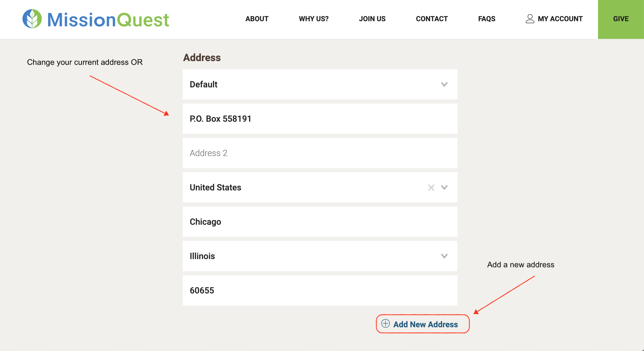This screenshot has height=351, width=644.
Task: Click the Add New Address link
Action: click(x=425, y=324)
